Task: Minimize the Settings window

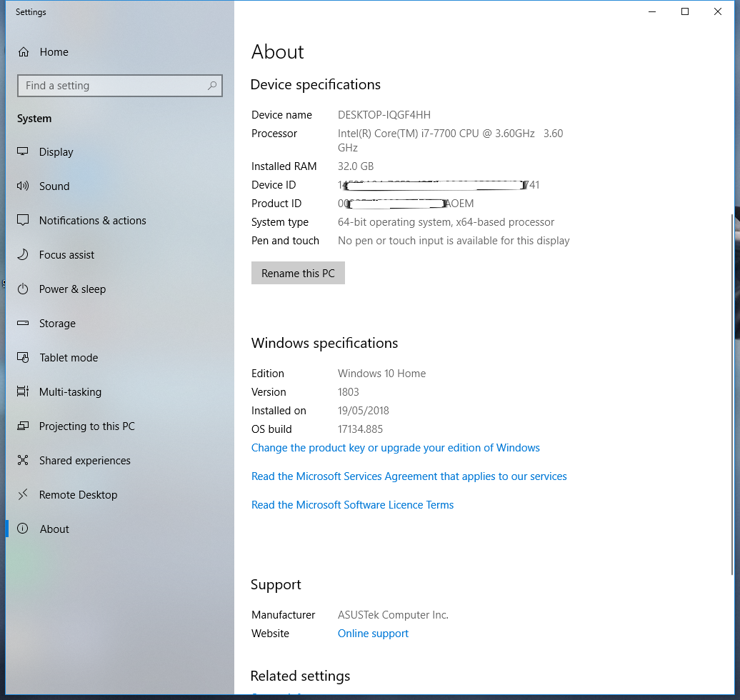Action: point(652,12)
